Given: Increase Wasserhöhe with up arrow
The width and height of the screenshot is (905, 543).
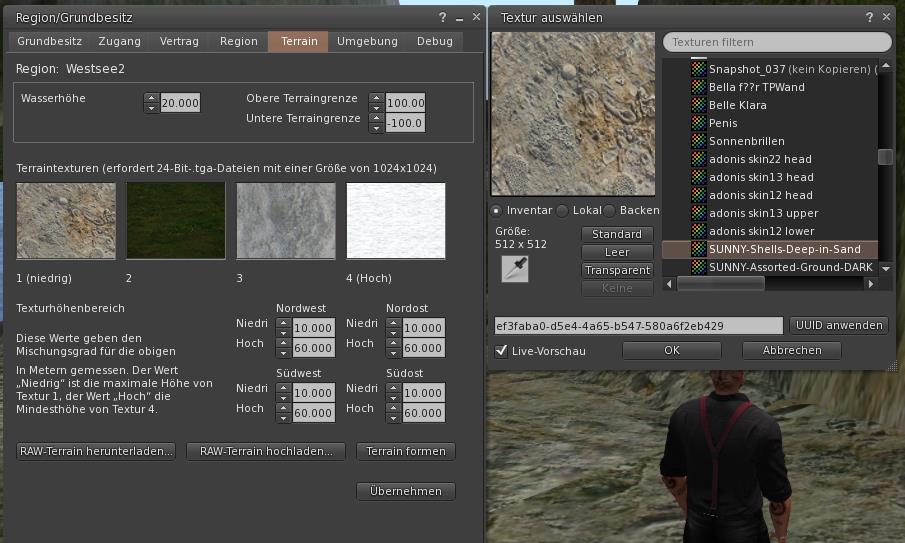Looking at the screenshot, I should pos(152,98).
